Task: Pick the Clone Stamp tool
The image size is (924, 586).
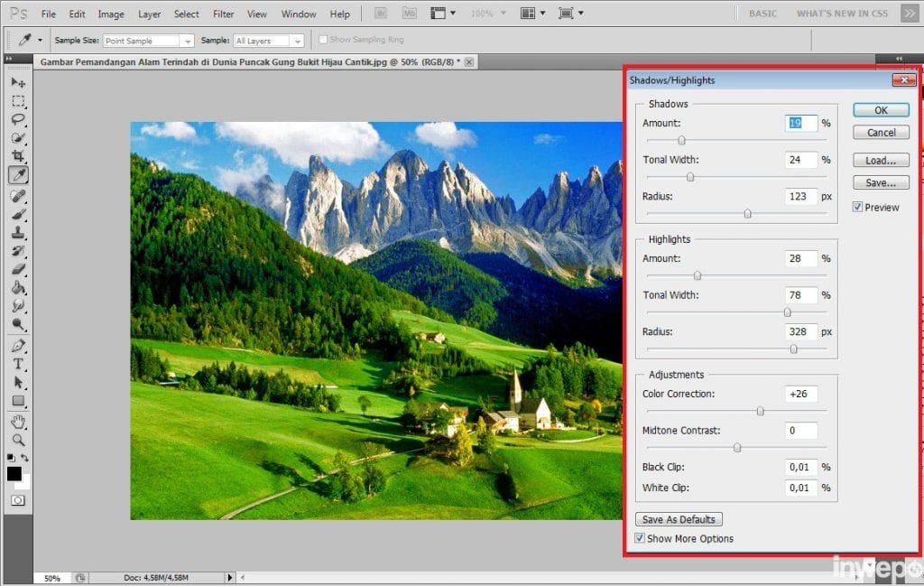Action: click(x=18, y=232)
